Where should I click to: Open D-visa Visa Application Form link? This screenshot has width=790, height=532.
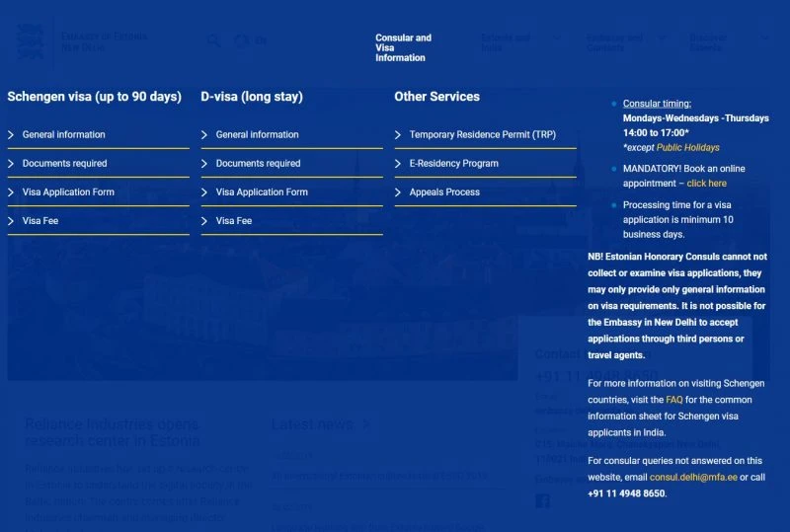click(291, 192)
